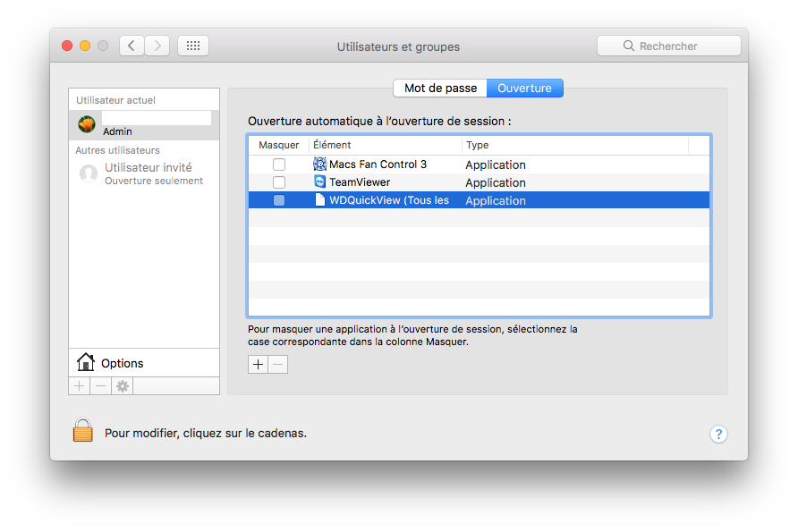Open the gear action menu under the user list
The width and height of the screenshot is (798, 532).
(123, 386)
